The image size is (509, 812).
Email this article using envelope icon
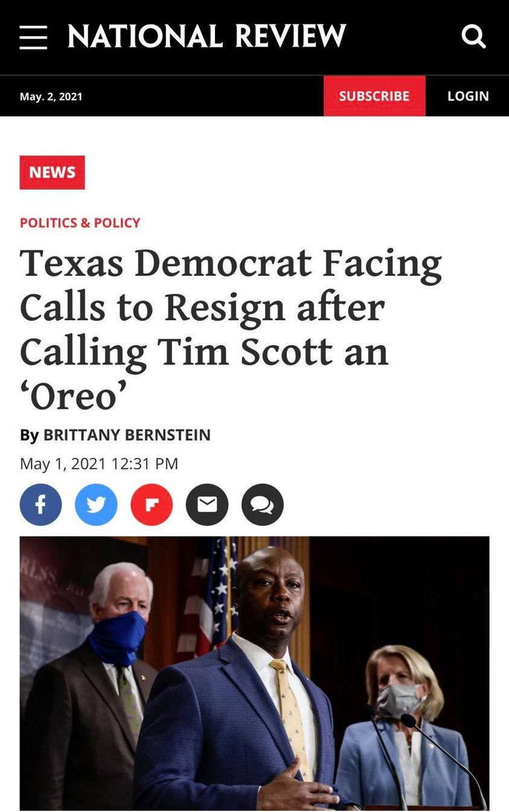coord(207,504)
